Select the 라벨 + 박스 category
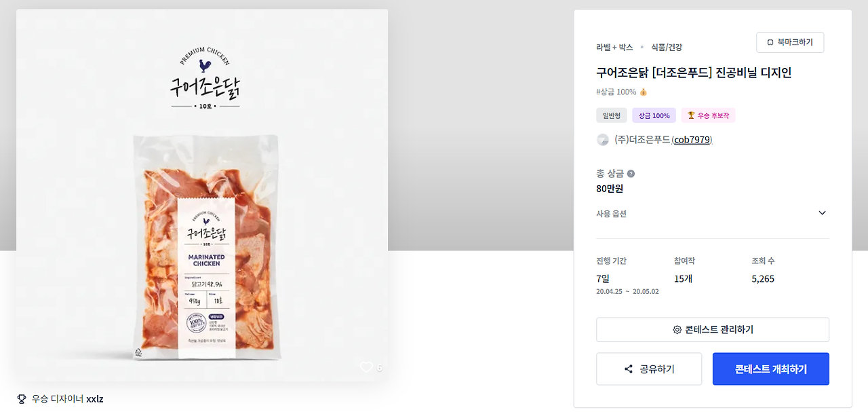This screenshot has height=412, width=868. tap(614, 48)
